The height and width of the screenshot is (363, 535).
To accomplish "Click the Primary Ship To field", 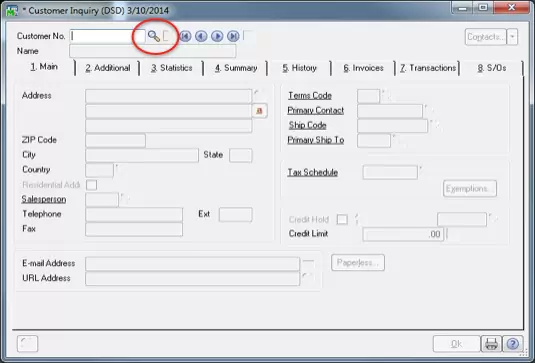I will [x=374, y=141].
